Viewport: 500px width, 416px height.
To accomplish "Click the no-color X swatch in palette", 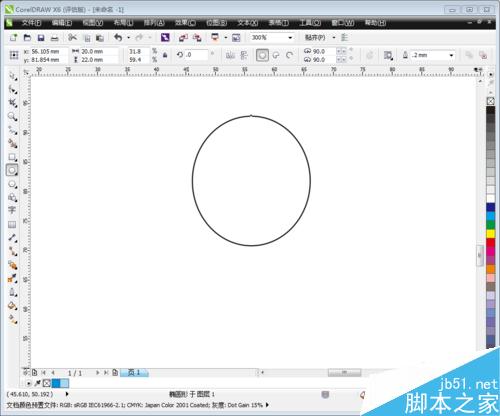I will [490, 101].
